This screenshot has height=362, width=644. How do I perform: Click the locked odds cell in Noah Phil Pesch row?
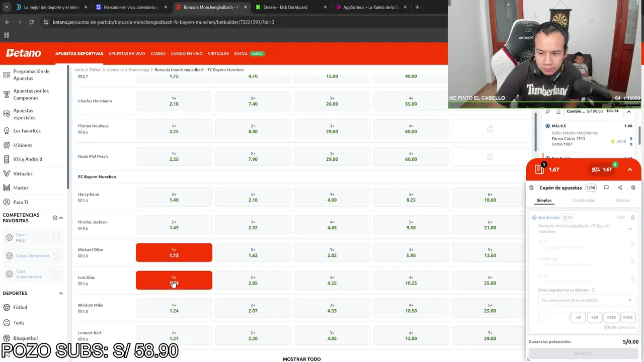pos(490,156)
